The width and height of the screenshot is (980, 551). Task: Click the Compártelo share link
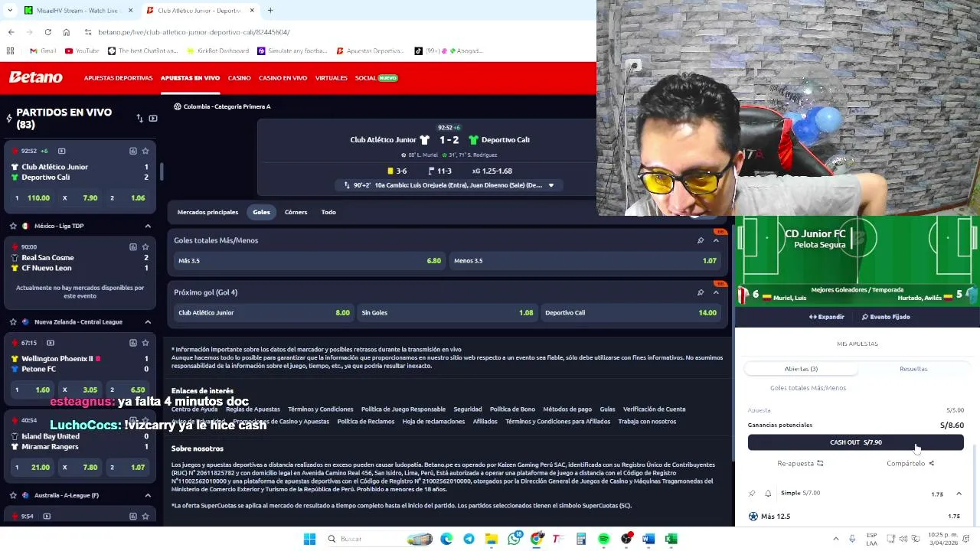(910, 464)
